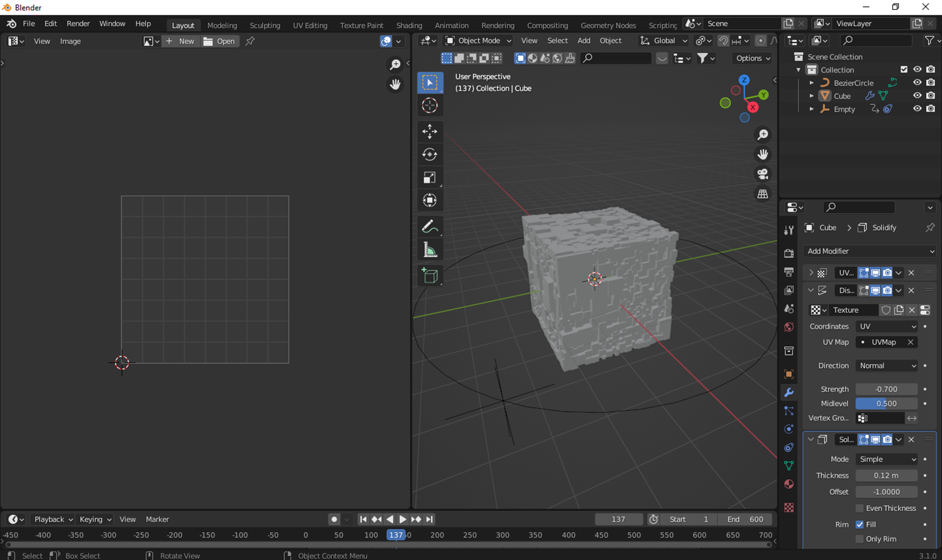Remove the Solidify modifier
The width and height of the screenshot is (942, 560).
point(911,439)
